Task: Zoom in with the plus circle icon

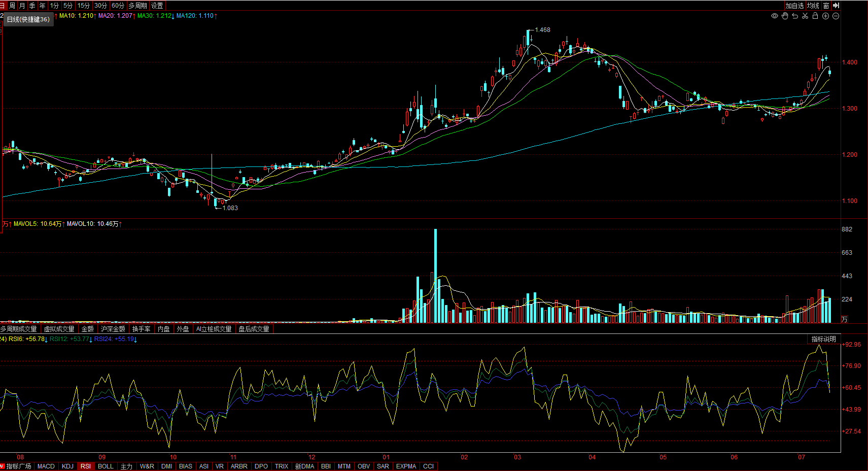Action: coord(825,16)
